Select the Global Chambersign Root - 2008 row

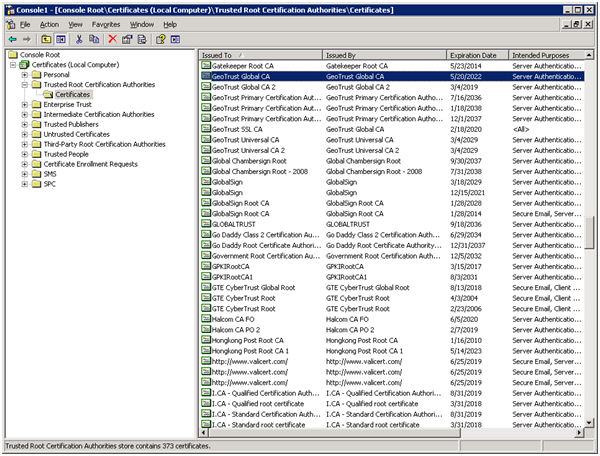(392, 171)
